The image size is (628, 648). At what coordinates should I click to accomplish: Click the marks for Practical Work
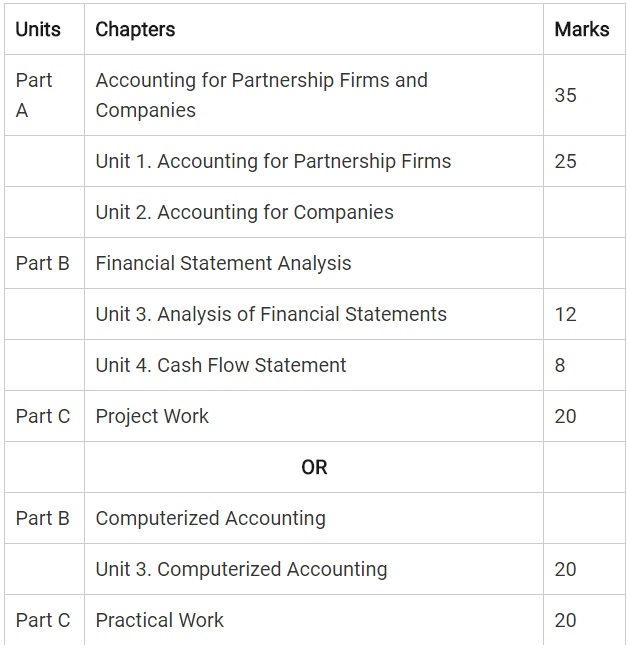click(x=565, y=620)
